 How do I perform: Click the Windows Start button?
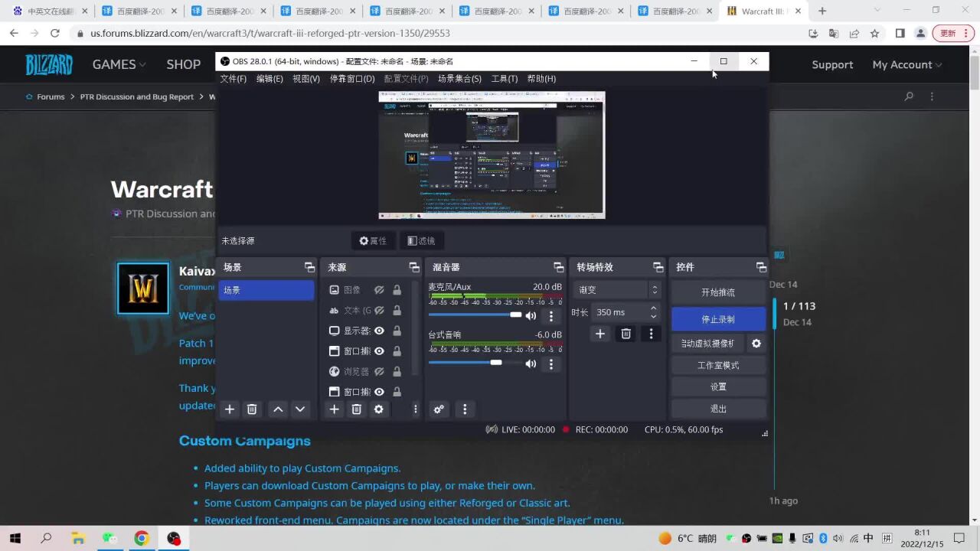(15, 538)
